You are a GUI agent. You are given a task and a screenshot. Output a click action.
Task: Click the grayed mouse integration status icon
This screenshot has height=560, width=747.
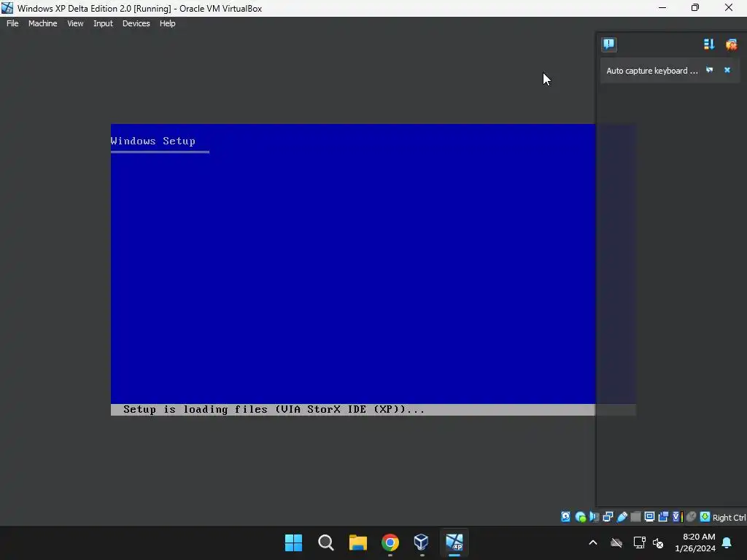pyautogui.click(x=691, y=517)
